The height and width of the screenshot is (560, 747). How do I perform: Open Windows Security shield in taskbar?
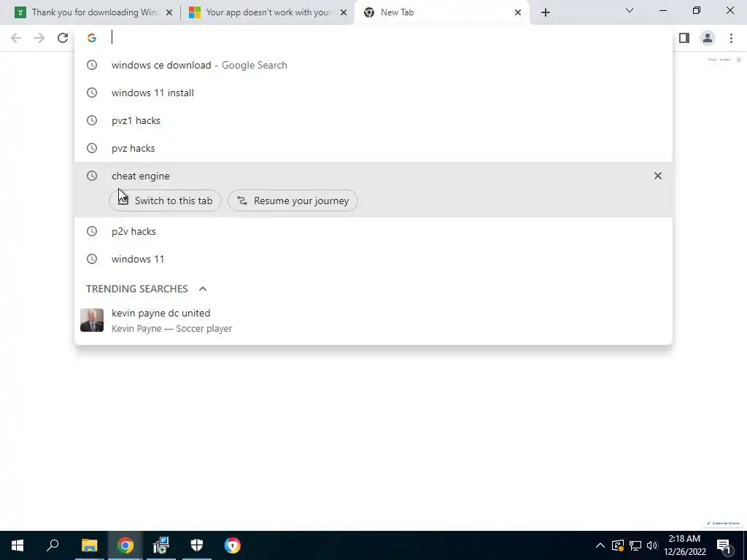(x=197, y=545)
